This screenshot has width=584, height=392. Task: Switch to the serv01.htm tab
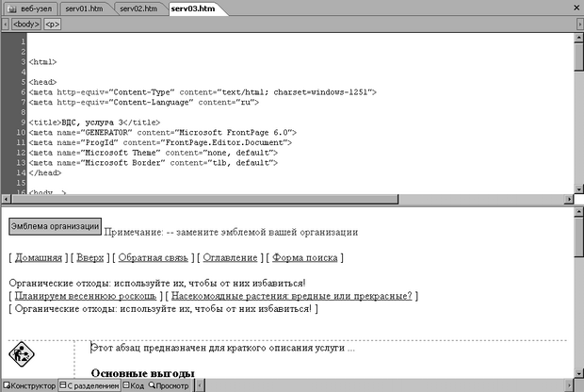[86, 8]
